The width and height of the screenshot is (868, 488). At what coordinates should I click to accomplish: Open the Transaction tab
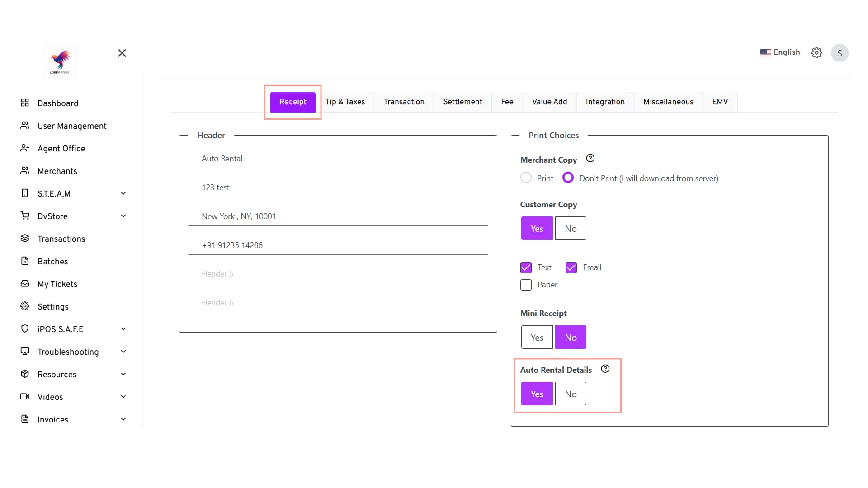(x=404, y=102)
